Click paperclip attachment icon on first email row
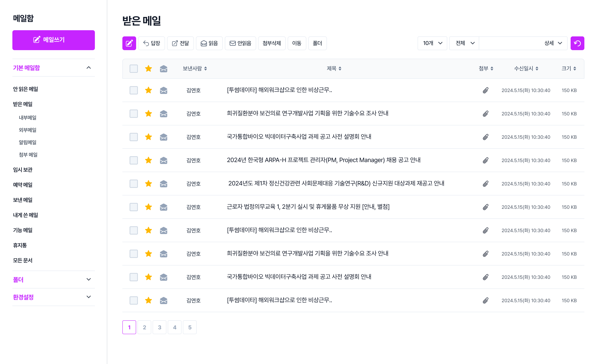Image resolution: width=605 pixels, height=364 pixels. pos(485,90)
